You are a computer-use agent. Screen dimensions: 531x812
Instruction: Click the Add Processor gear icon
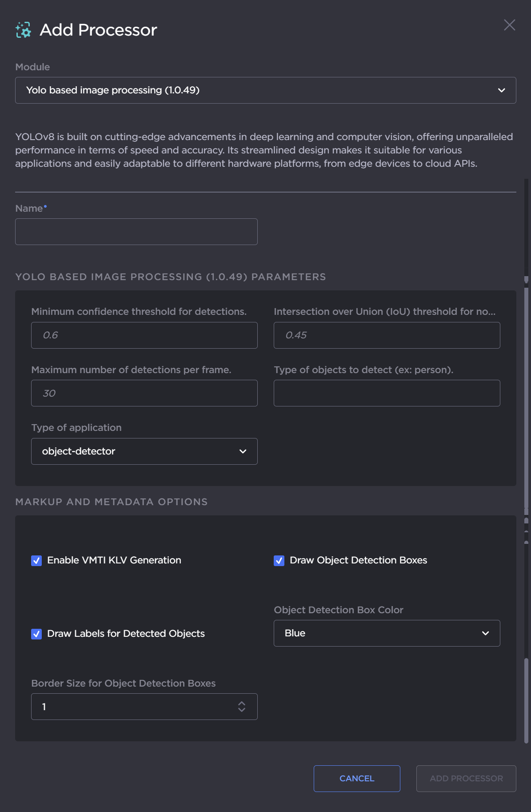coord(23,30)
